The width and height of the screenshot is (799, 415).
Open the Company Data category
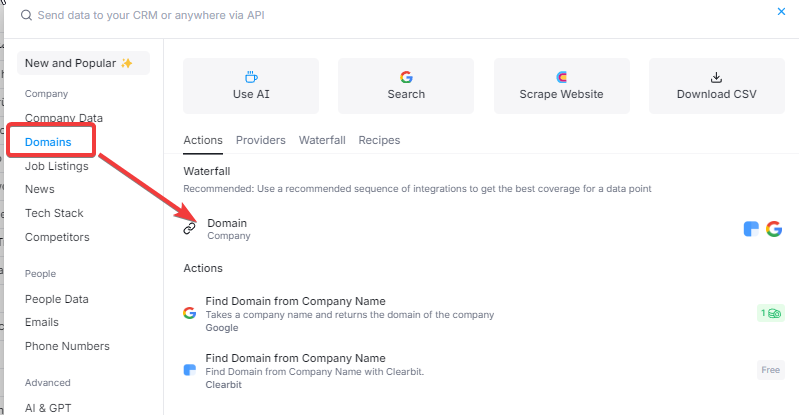(63, 118)
